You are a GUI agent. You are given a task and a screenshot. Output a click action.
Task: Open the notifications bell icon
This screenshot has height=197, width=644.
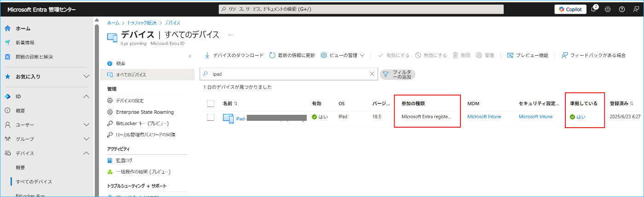pos(594,9)
